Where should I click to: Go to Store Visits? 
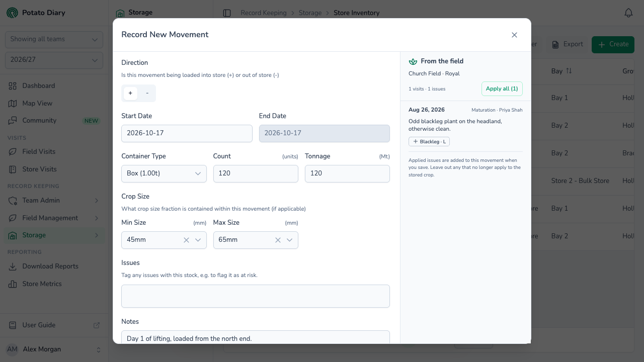pos(54,169)
